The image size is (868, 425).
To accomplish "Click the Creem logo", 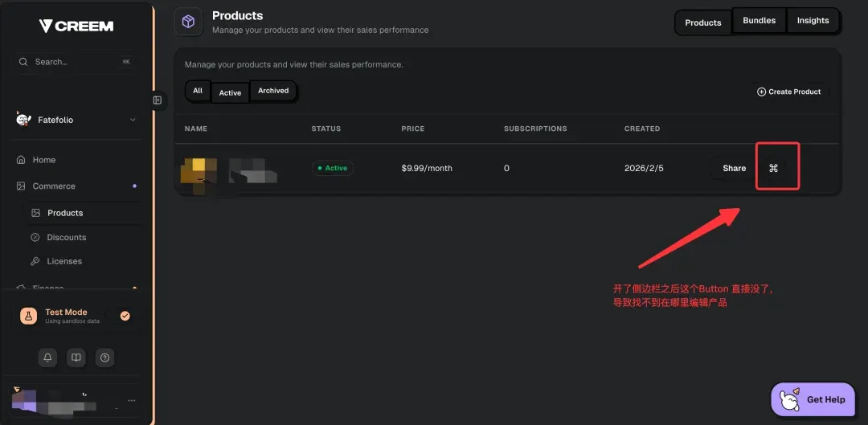I will pyautogui.click(x=76, y=26).
